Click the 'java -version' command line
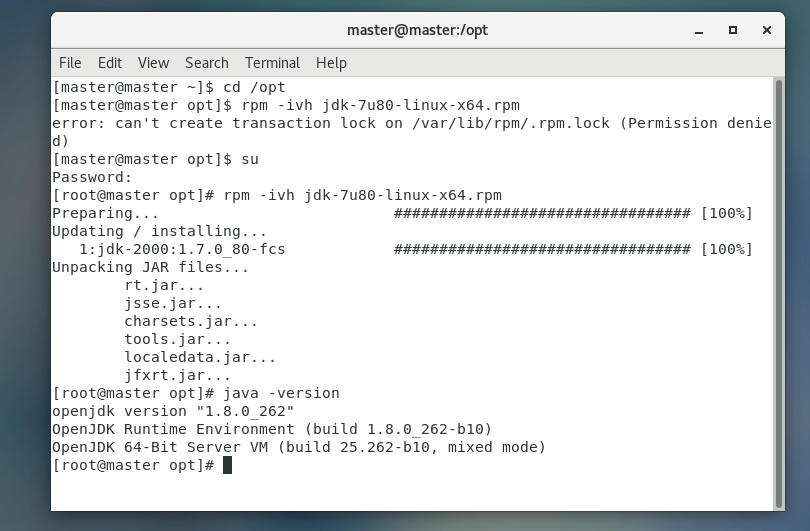This screenshot has height=531, width=810. pyautogui.click(x=196, y=393)
